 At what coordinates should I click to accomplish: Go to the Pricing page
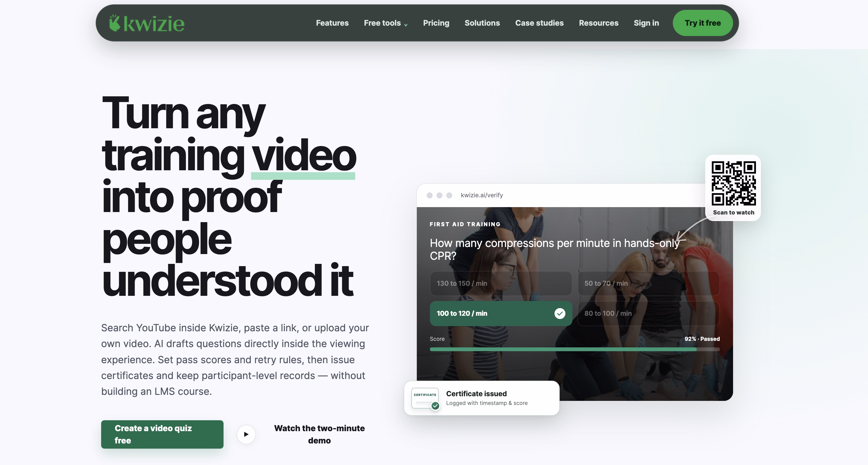[436, 23]
